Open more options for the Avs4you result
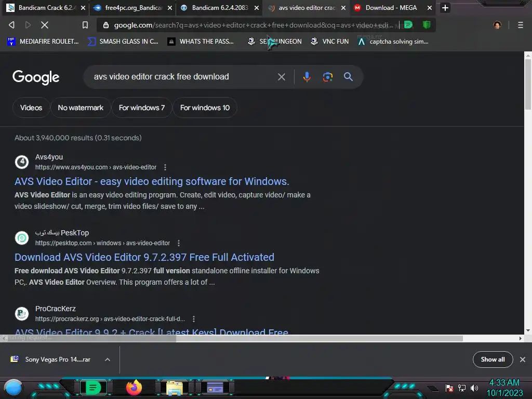Screen dimensions: 532x399 [165, 167]
